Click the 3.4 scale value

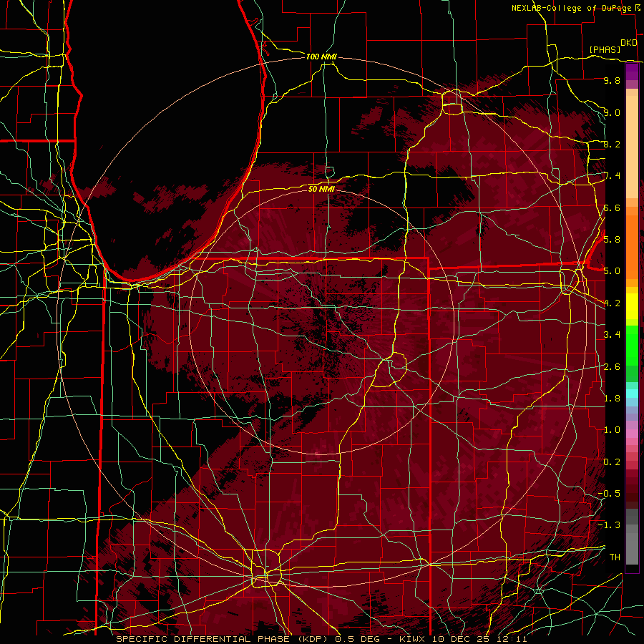(x=612, y=335)
